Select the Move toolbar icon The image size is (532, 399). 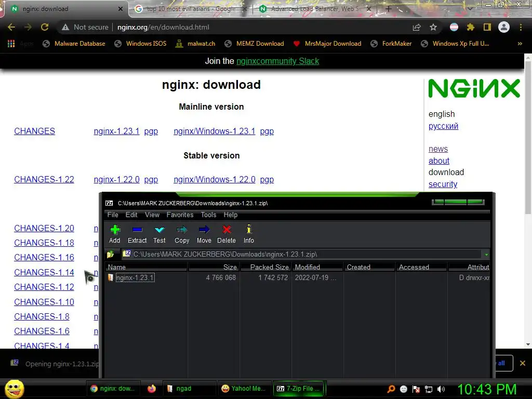(204, 234)
